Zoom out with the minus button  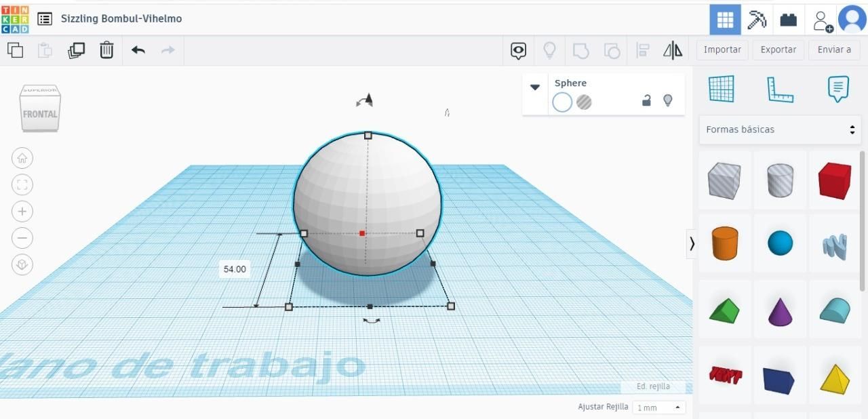[x=22, y=238]
